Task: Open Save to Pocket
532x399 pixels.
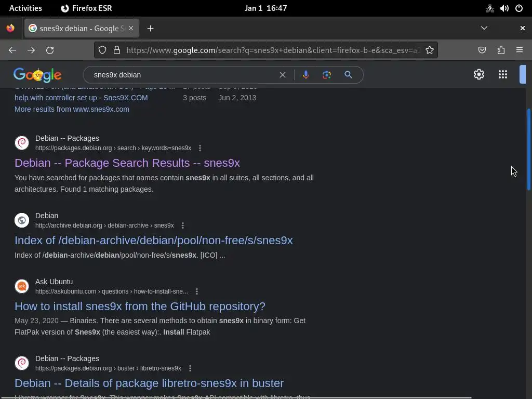Action: tap(482, 50)
